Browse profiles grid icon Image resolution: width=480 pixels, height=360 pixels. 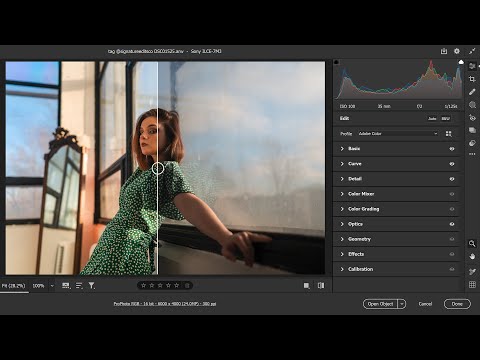tap(449, 134)
